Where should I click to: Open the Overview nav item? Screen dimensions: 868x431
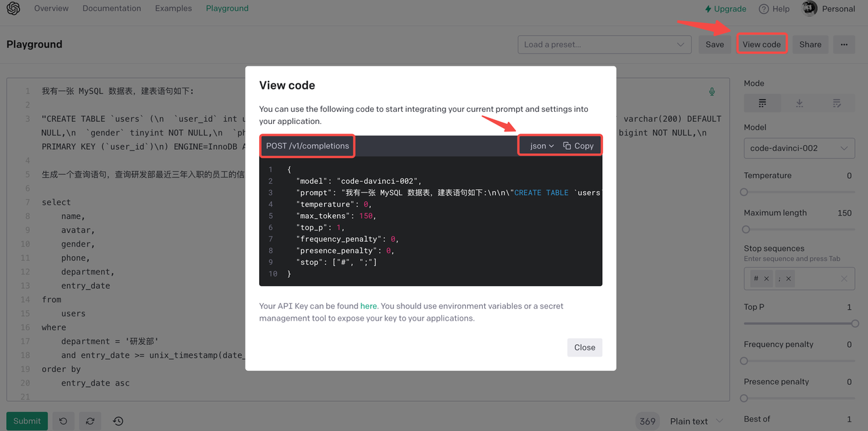[52, 8]
